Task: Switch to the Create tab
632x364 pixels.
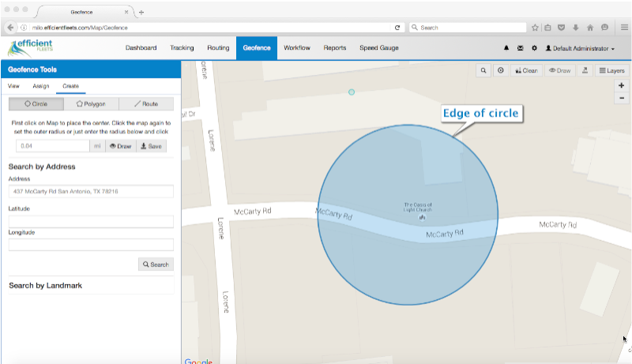Action: [x=70, y=86]
